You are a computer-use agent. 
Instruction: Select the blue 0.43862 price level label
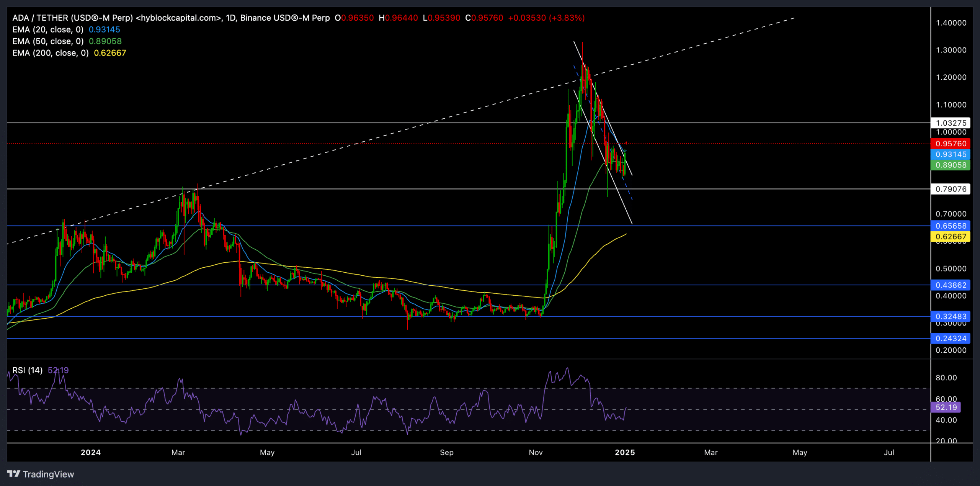click(951, 285)
